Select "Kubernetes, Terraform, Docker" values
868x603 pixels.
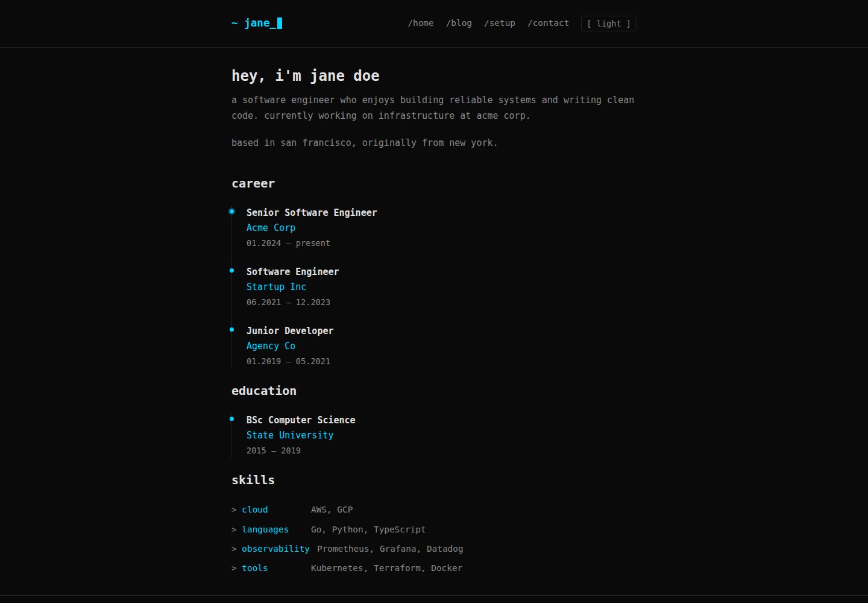pos(386,569)
